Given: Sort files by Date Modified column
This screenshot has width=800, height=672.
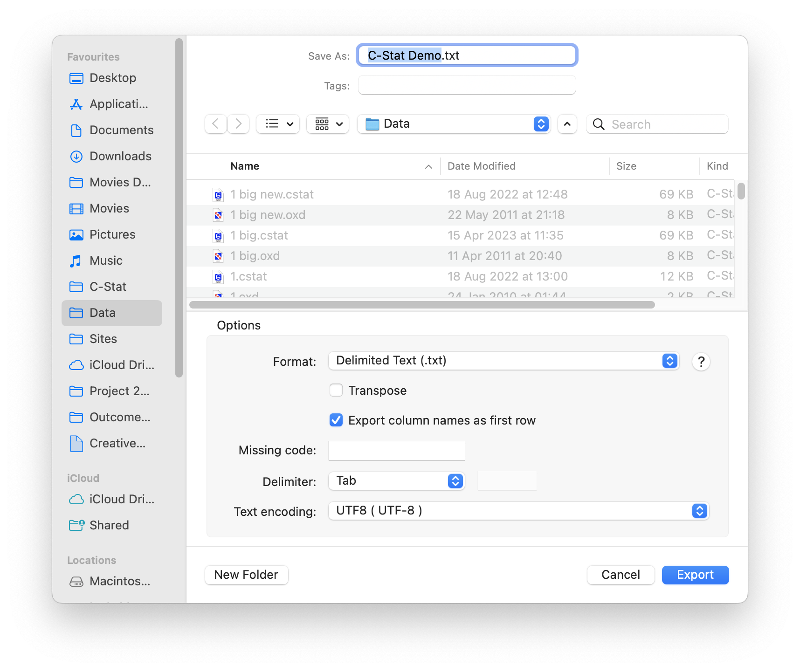Looking at the screenshot, I should [481, 166].
